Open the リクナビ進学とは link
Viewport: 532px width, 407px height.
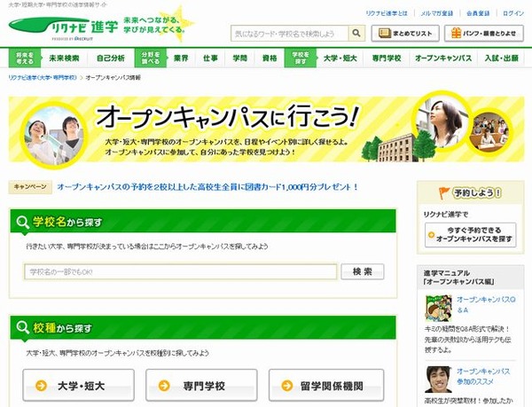[386, 13]
